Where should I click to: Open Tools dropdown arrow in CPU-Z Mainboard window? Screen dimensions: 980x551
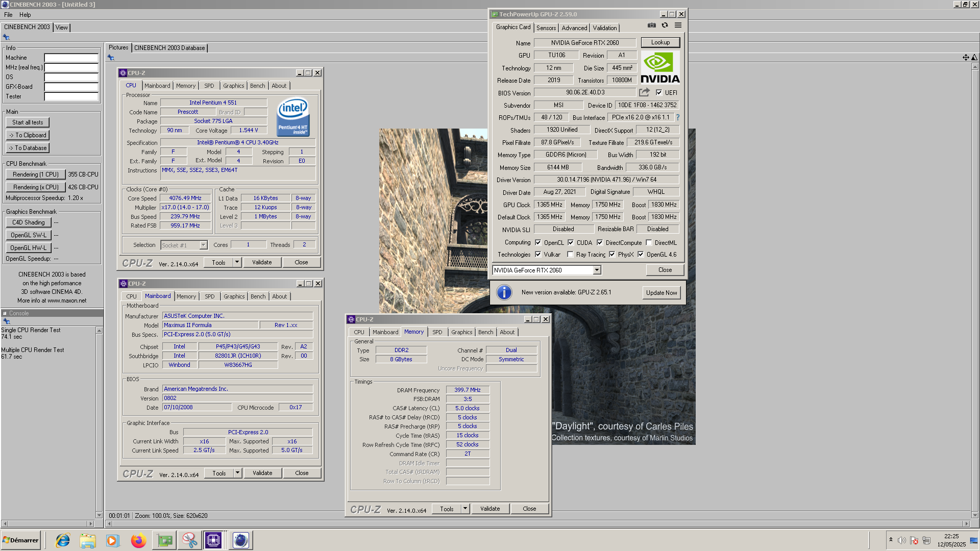click(x=237, y=473)
